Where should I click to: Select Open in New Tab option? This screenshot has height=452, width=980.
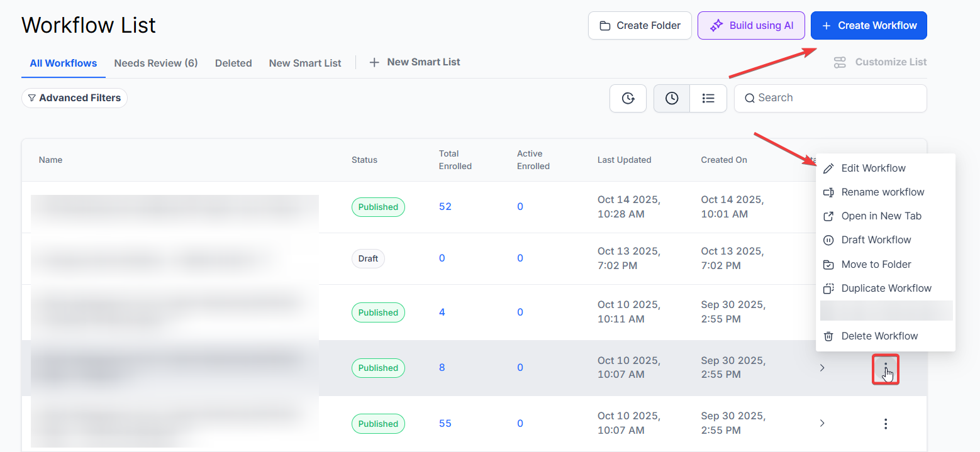(881, 216)
